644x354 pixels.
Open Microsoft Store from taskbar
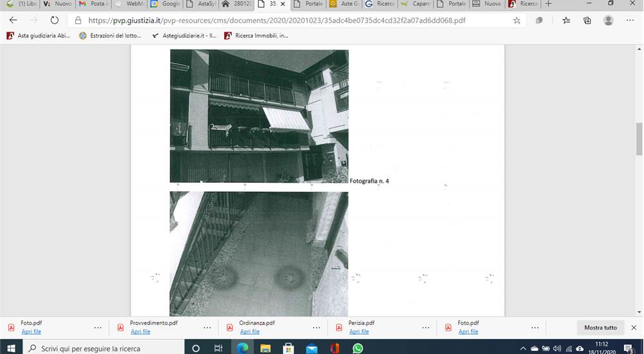click(x=289, y=348)
